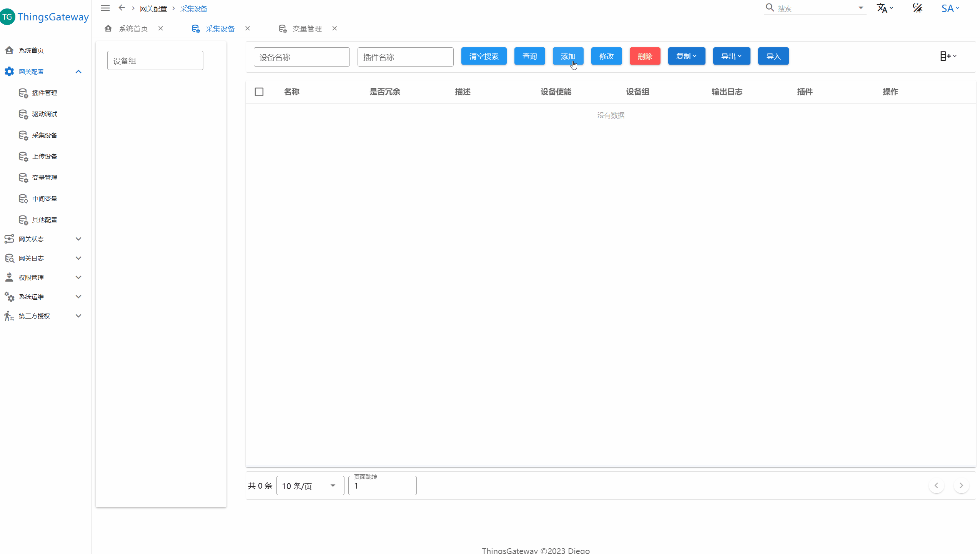Image resolution: width=980 pixels, height=554 pixels.
Task: Click the 设备名称 input field
Action: click(301, 57)
